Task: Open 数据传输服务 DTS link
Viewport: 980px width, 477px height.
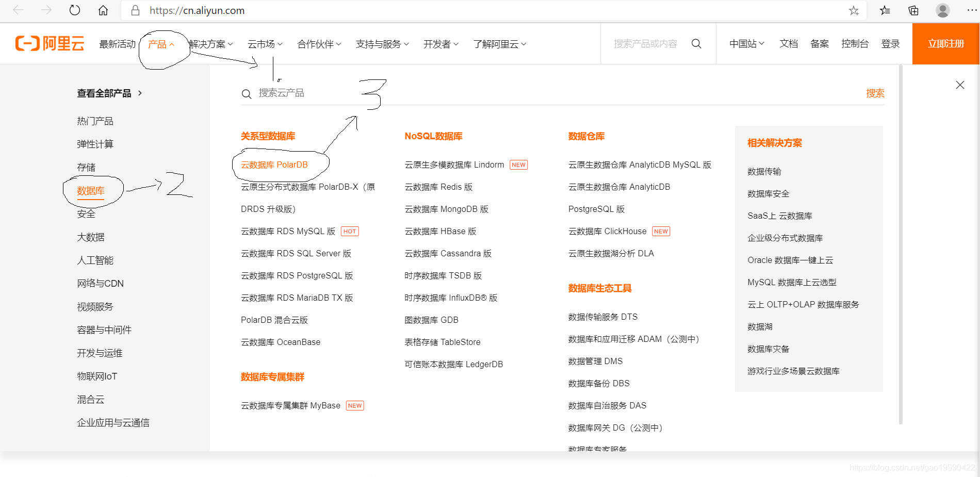Action: point(603,317)
